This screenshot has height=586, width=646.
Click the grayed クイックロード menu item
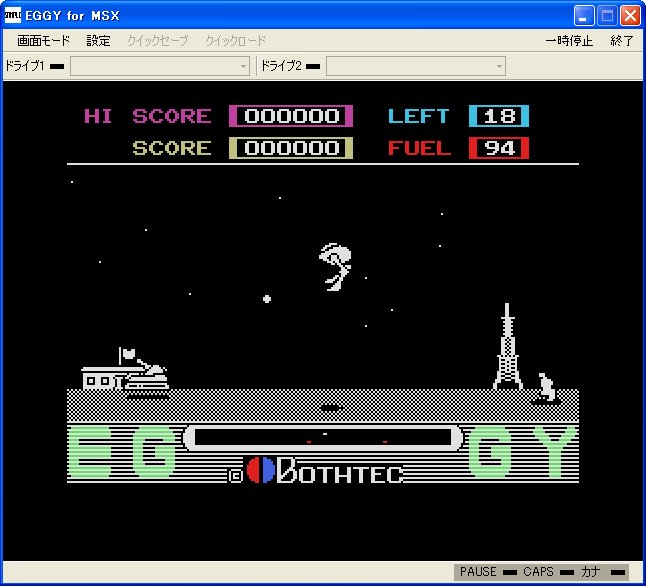point(236,40)
